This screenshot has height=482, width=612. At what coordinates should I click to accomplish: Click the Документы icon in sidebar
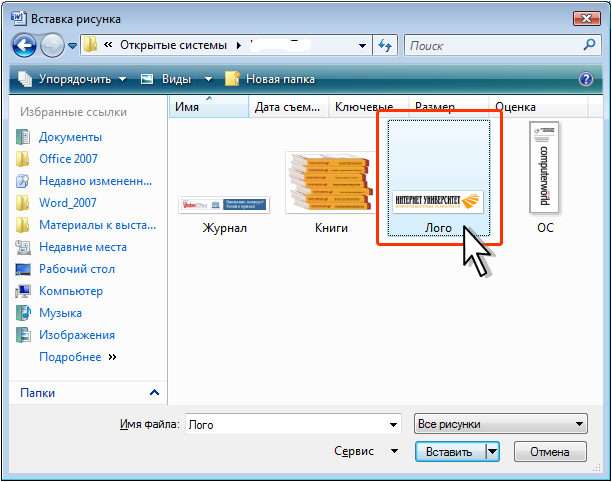click(x=23, y=137)
